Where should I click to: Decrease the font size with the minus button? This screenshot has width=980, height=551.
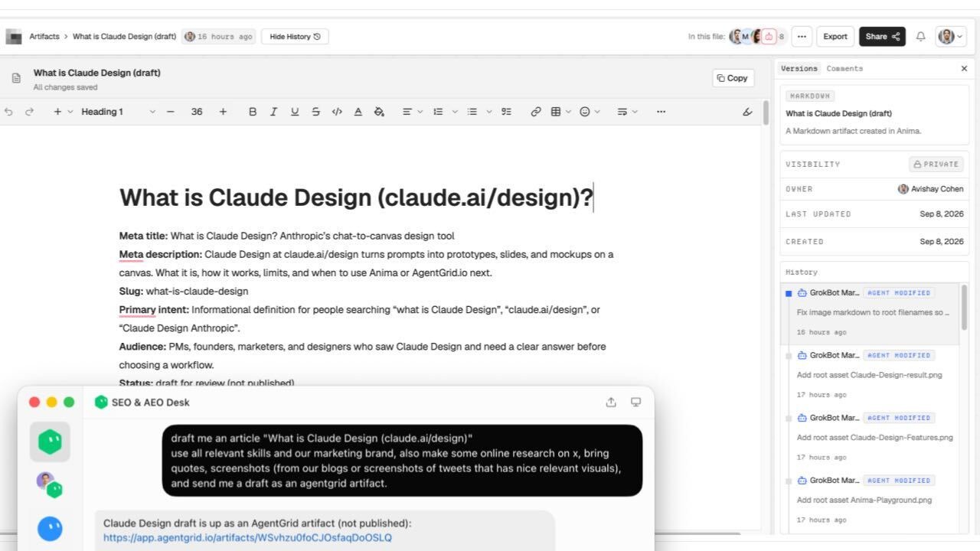[171, 112]
